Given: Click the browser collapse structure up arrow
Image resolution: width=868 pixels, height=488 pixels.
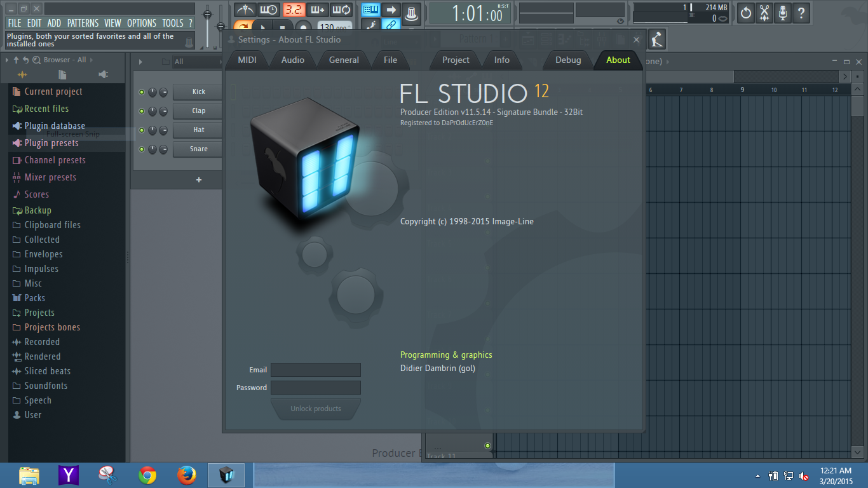Looking at the screenshot, I should pyautogui.click(x=16, y=60).
